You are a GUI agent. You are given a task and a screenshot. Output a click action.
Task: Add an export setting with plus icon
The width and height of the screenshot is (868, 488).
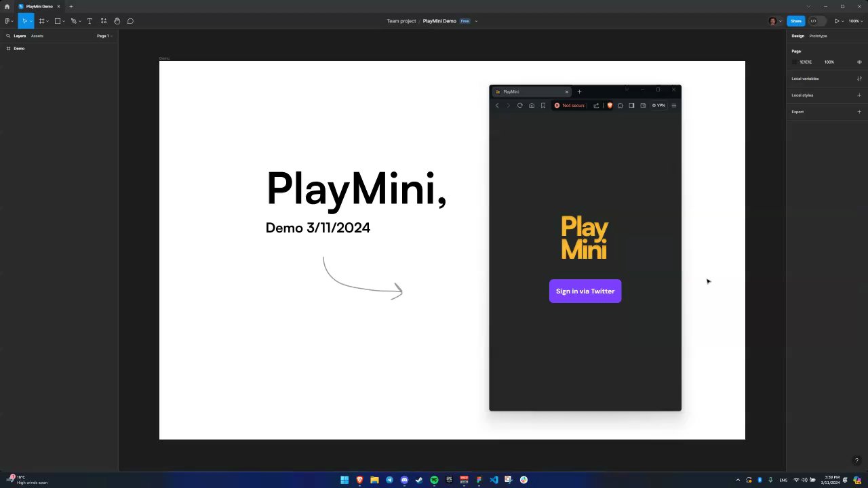859,112
